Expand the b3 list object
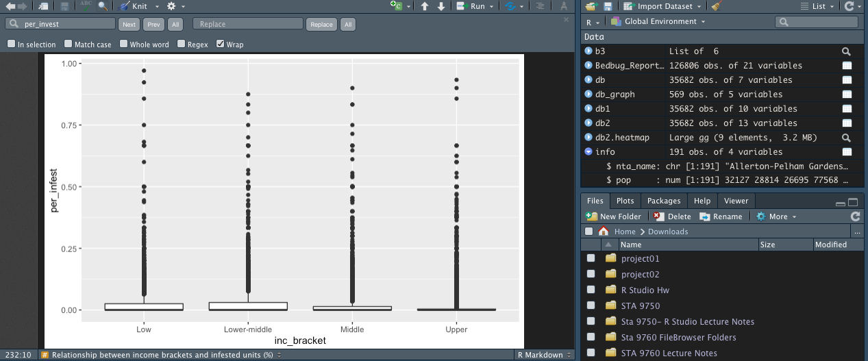Image resolution: width=868 pixels, height=361 pixels. (588, 51)
